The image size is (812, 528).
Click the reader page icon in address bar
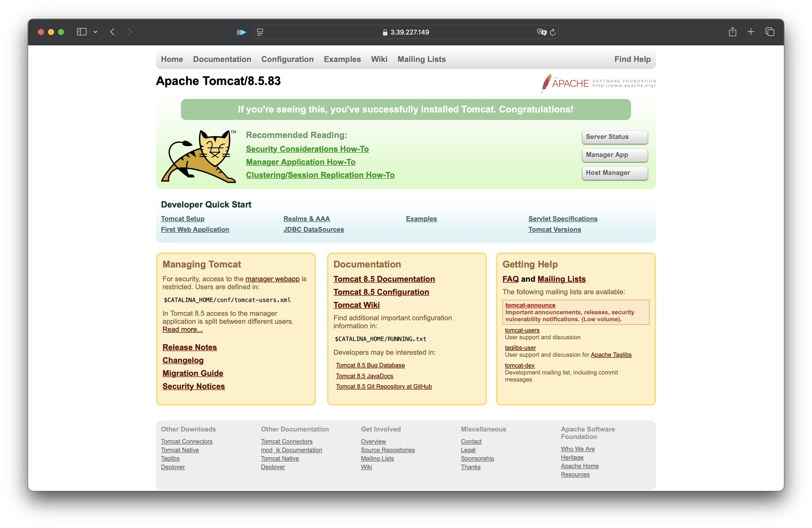(x=260, y=32)
